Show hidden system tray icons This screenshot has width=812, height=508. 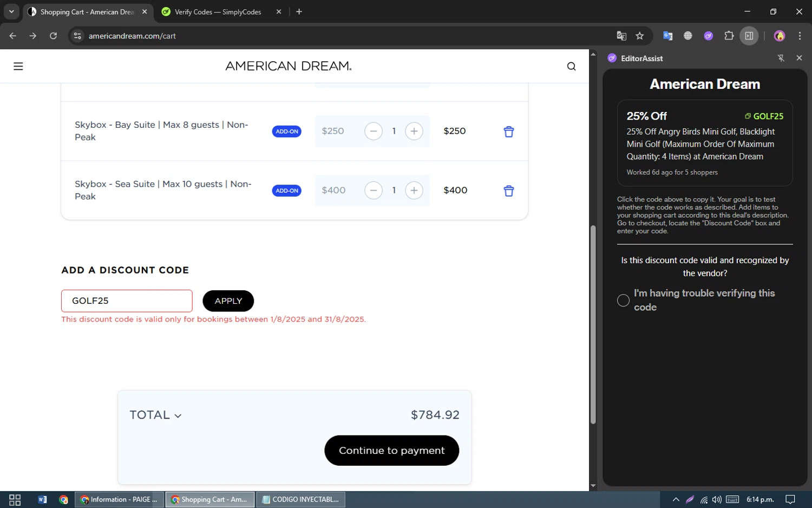[676, 499]
